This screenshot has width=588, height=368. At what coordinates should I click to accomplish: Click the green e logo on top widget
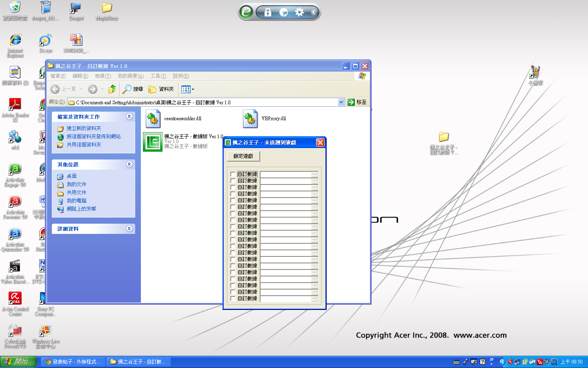(246, 12)
